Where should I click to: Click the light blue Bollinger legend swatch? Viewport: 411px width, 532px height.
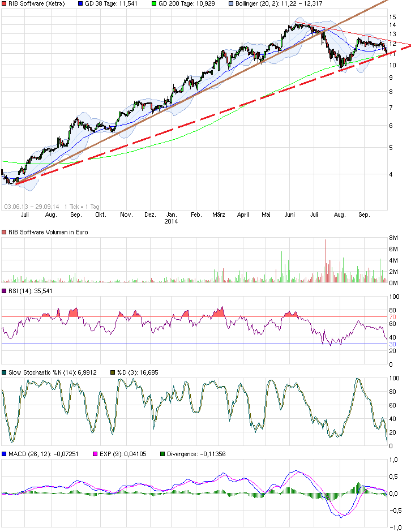(x=231, y=4)
